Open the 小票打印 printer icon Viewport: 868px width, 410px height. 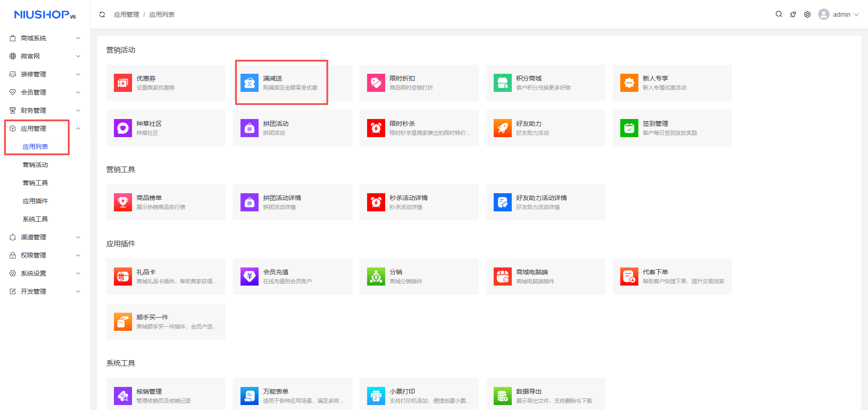376,396
